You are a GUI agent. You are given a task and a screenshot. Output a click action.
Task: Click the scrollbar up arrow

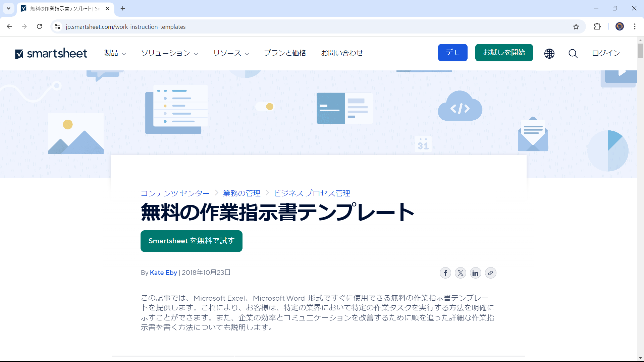point(640,40)
